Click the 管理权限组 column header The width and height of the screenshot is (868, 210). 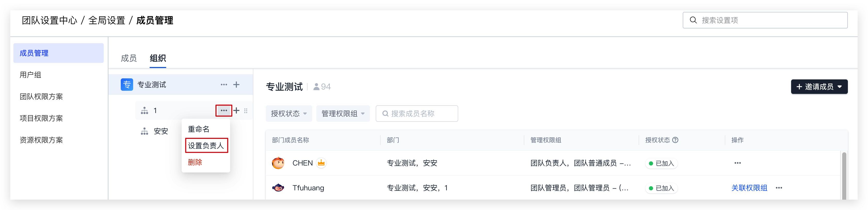(546, 140)
